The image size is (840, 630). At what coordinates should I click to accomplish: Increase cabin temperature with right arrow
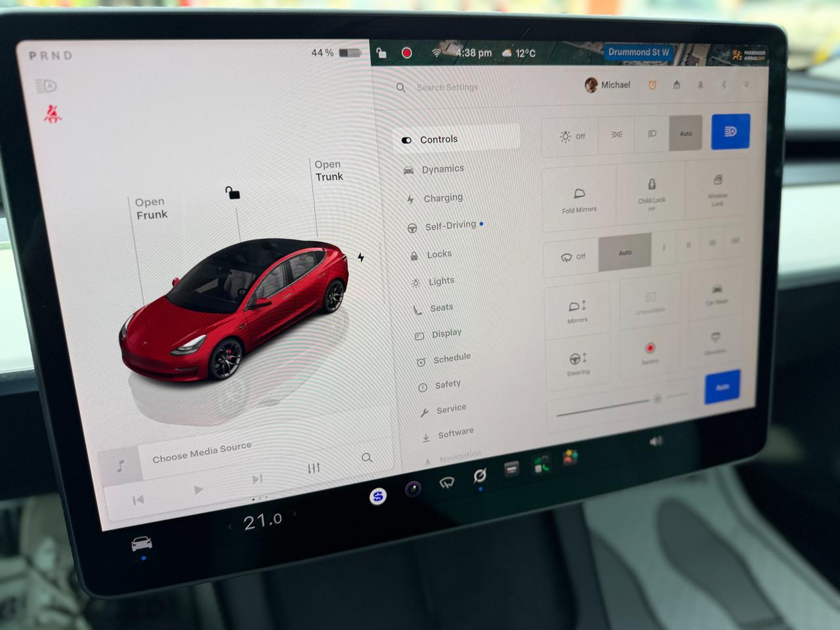click(x=295, y=514)
